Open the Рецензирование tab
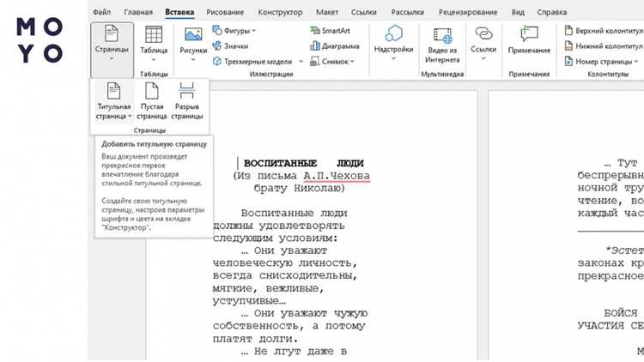Screen dimensions: 644x362 (x=468, y=12)
